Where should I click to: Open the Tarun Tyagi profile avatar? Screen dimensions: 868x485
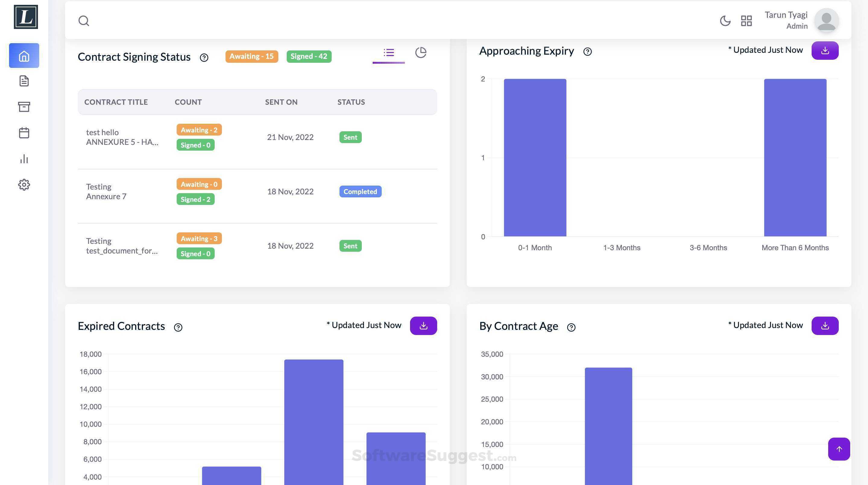[x=826, y=20]
